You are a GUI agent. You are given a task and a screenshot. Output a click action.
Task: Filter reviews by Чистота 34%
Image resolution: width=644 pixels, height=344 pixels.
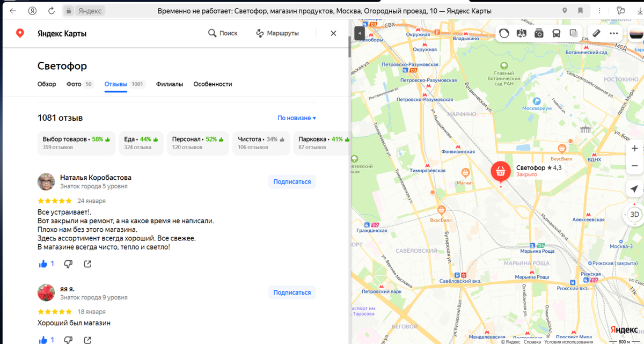coord(261,143)
